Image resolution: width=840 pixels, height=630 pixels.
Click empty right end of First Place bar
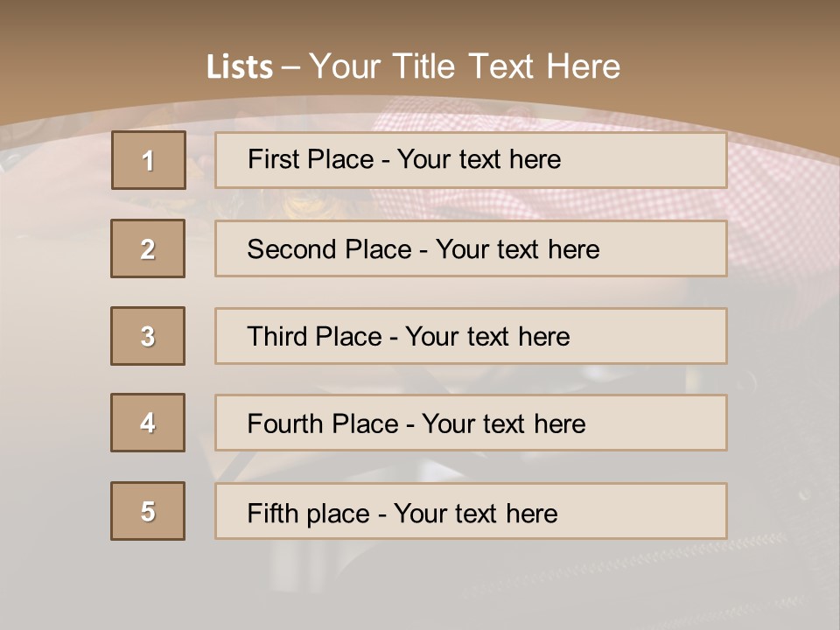(x=665, y=160)
